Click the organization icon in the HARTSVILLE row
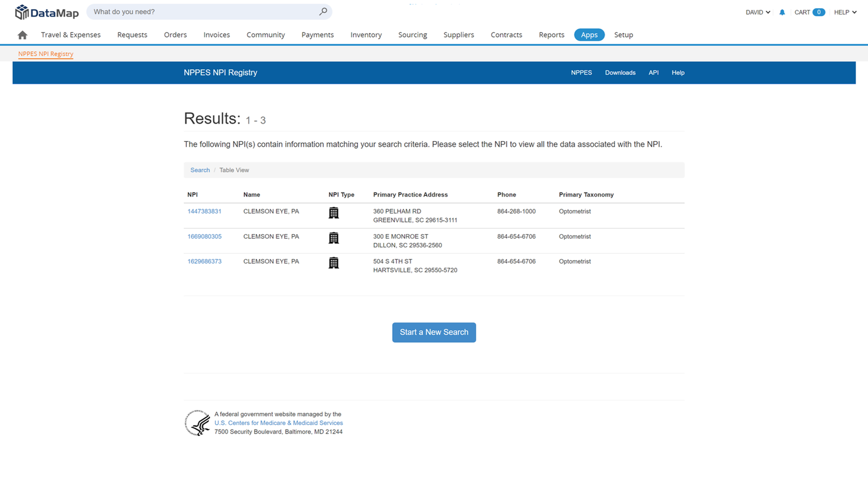 point(333,263)
